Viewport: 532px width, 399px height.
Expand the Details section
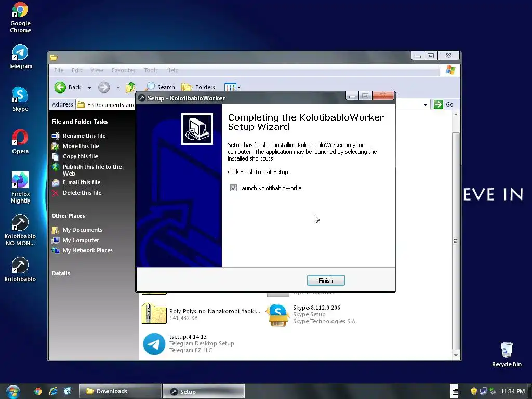click(61, 273)
